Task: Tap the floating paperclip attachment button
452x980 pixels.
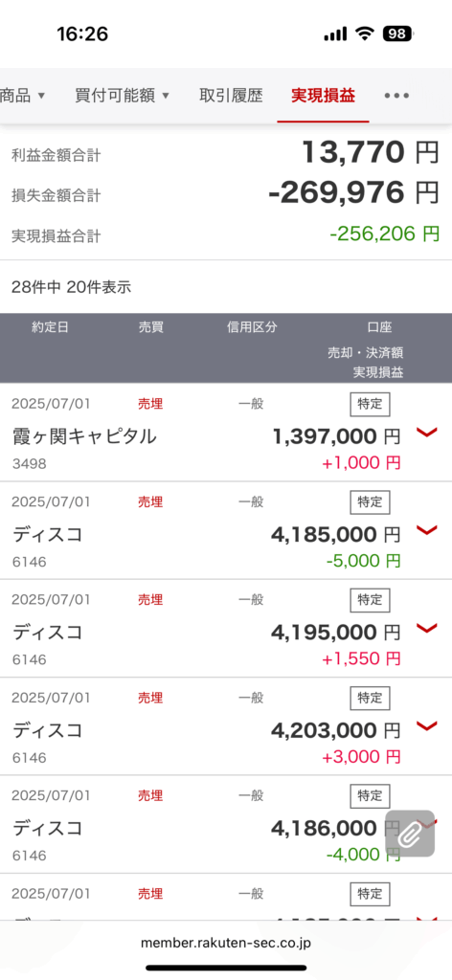Action: pos(410,834)
